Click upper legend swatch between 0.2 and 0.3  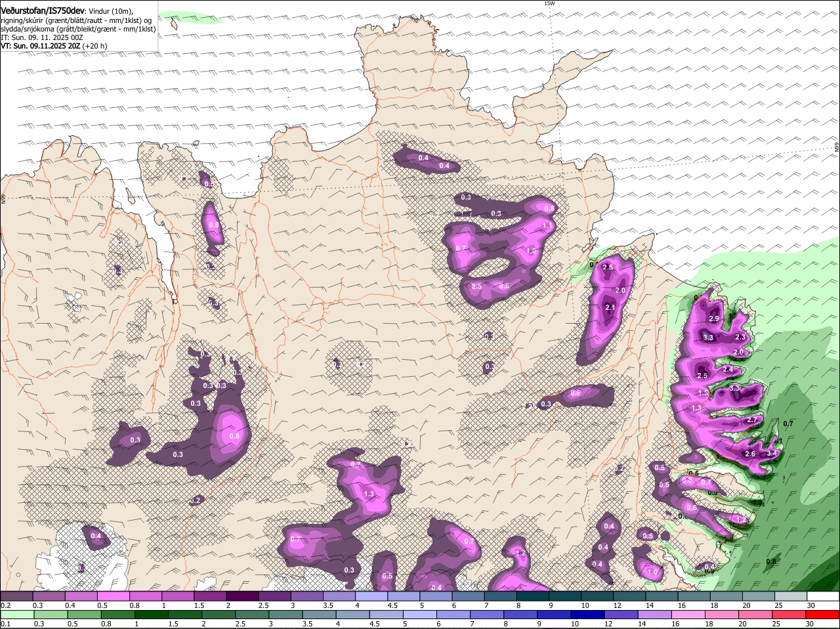[x=16, y=596]
